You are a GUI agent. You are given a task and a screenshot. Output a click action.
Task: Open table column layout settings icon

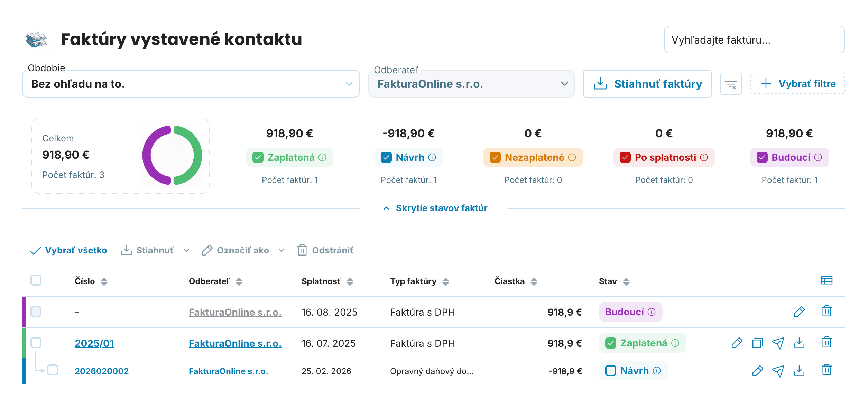click(x=827, y=280)
